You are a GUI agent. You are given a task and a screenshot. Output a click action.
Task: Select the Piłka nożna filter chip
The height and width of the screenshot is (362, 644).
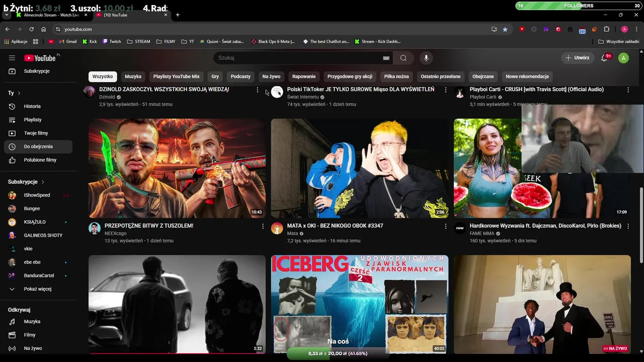point(396,76)
